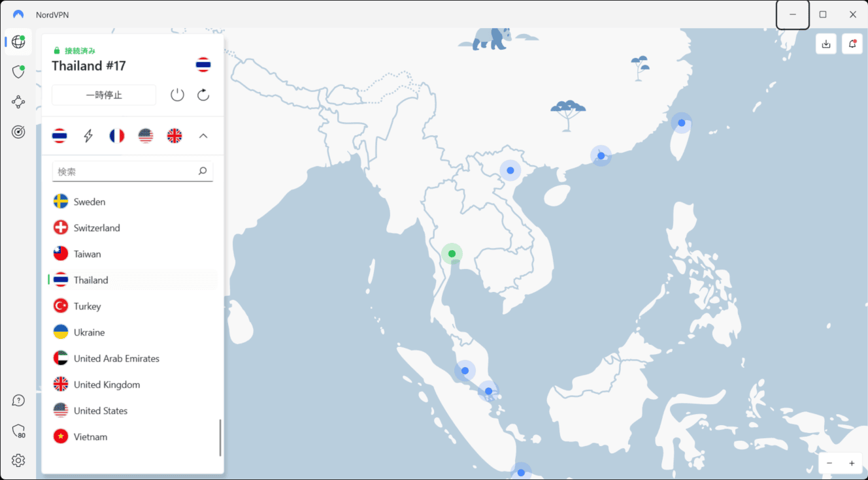Screen dimensions: 868x480
Task: Click the Hong Kong server pin on map
Action: click(601, 155)
